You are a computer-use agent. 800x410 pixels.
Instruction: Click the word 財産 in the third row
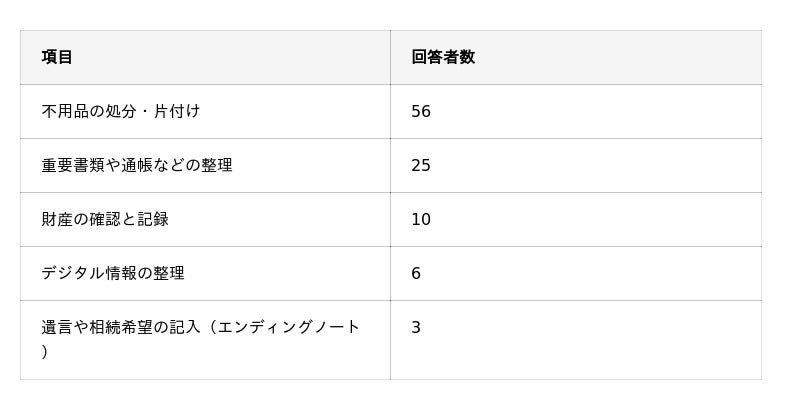57,219
